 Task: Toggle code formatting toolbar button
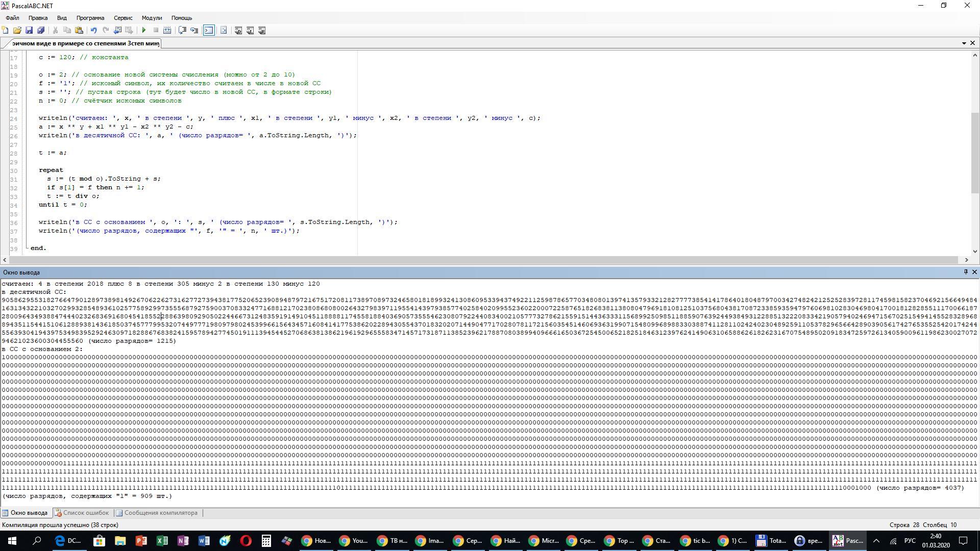(x=224, y=31)
